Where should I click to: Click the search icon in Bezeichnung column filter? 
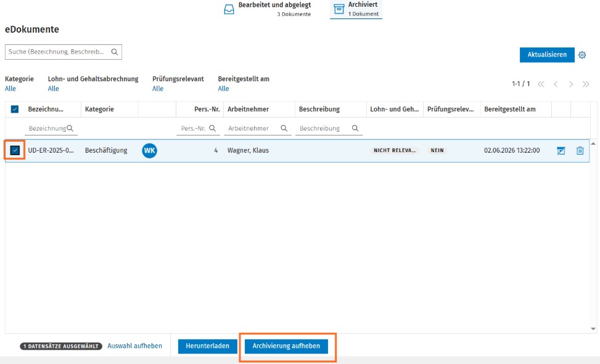(70, 129)
